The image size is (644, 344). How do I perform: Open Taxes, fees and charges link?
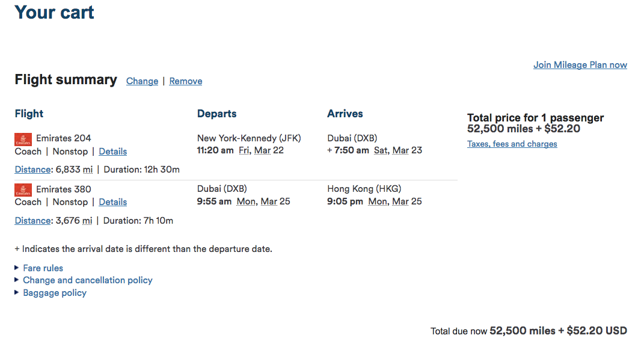pyautogui.click(x=512, y=144)
